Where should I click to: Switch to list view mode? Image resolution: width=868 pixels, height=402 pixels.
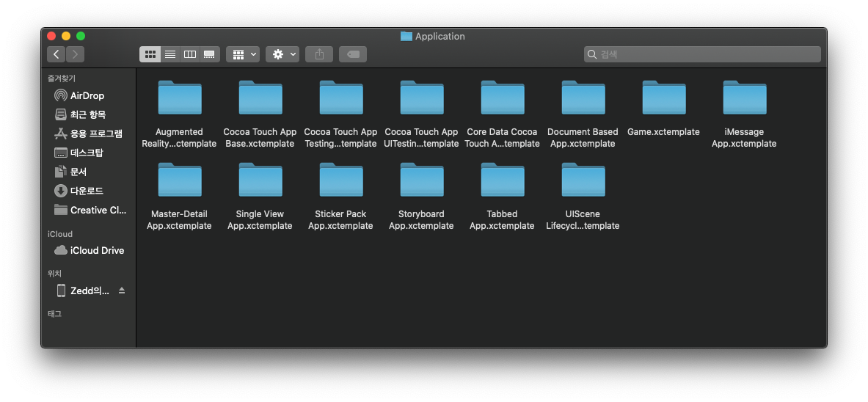click(170, 54)
